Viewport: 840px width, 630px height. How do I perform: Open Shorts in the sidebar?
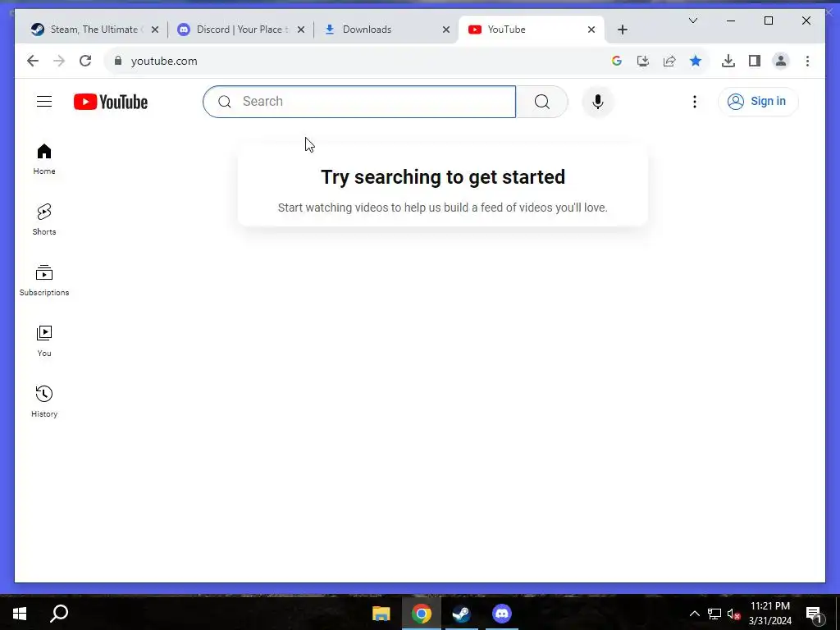click(x=44, y=219)
